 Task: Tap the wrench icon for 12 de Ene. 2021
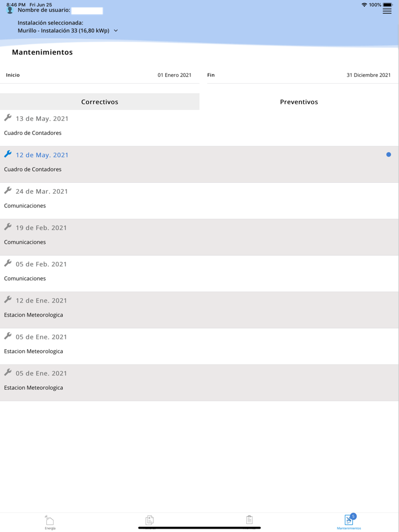(x=8, y=299)
